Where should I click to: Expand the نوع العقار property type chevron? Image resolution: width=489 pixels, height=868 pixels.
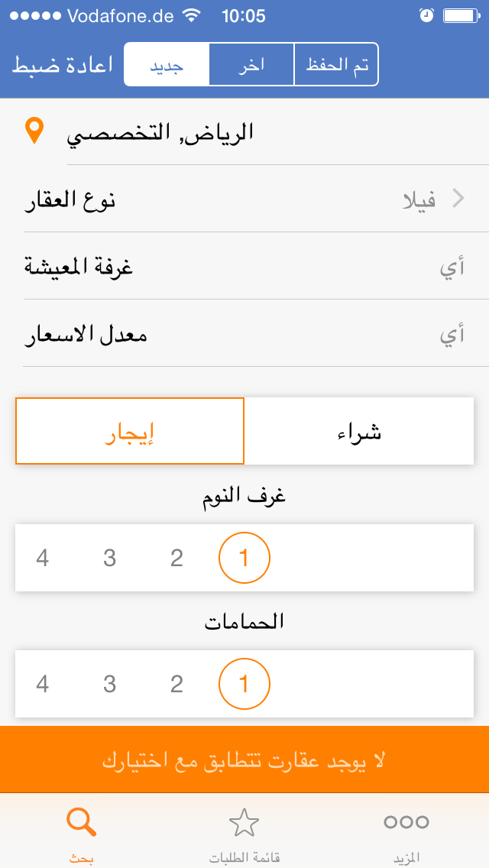tap(458, 199)
